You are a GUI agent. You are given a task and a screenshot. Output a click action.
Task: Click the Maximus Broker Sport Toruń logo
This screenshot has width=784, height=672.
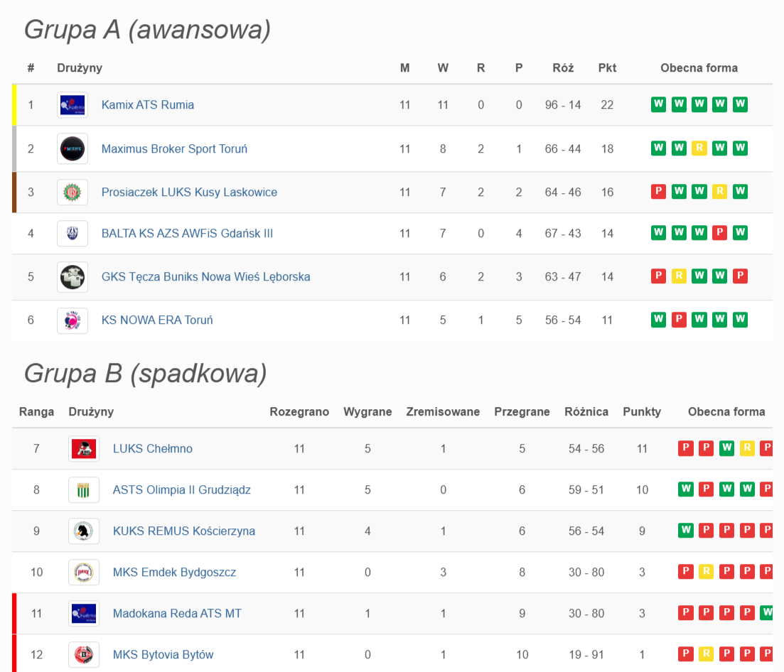pos(73,148)
